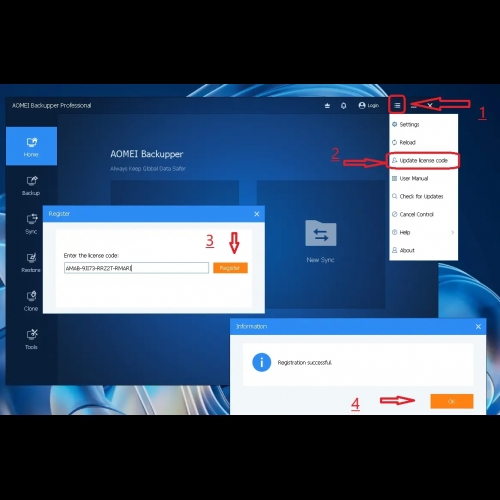
Task: Click the Login account button
Action: pos(369,105)
